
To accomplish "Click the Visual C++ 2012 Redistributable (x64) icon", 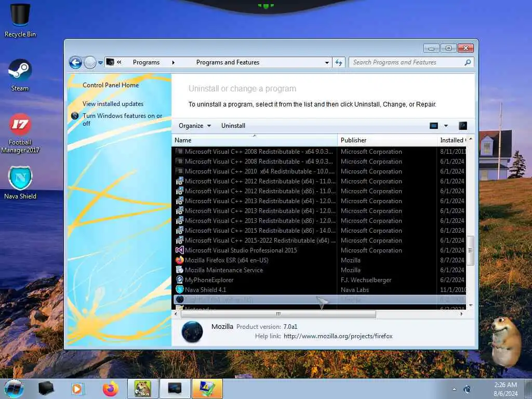I will coord(179,181).
